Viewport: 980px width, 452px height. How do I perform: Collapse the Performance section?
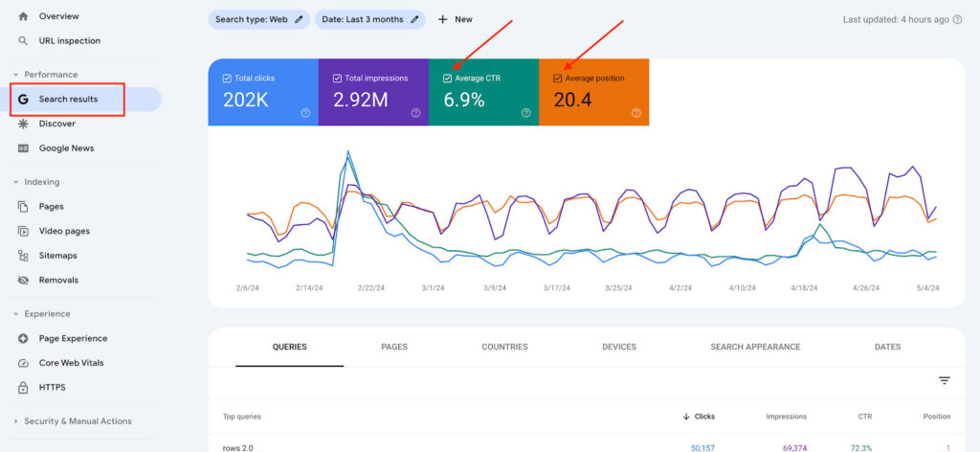(16, 75)
